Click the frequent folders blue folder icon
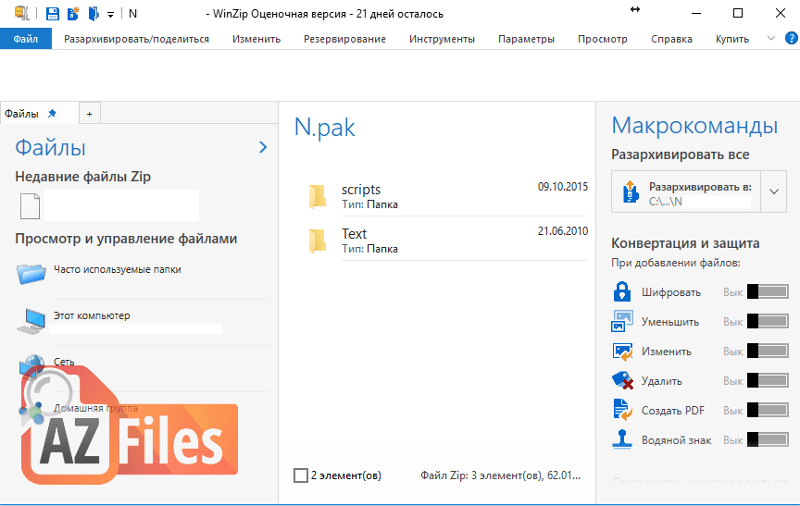This screenshot has height=506, width=800. click(32, 273)
